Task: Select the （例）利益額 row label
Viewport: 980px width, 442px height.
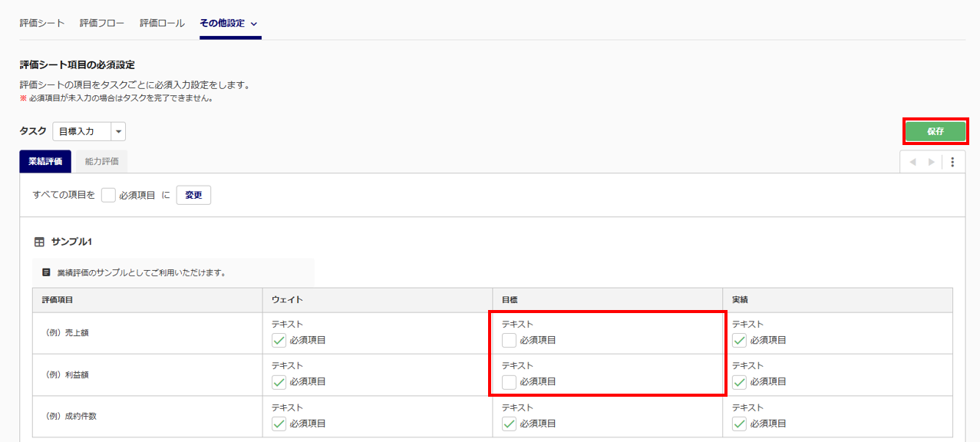Action: (68, 374)
